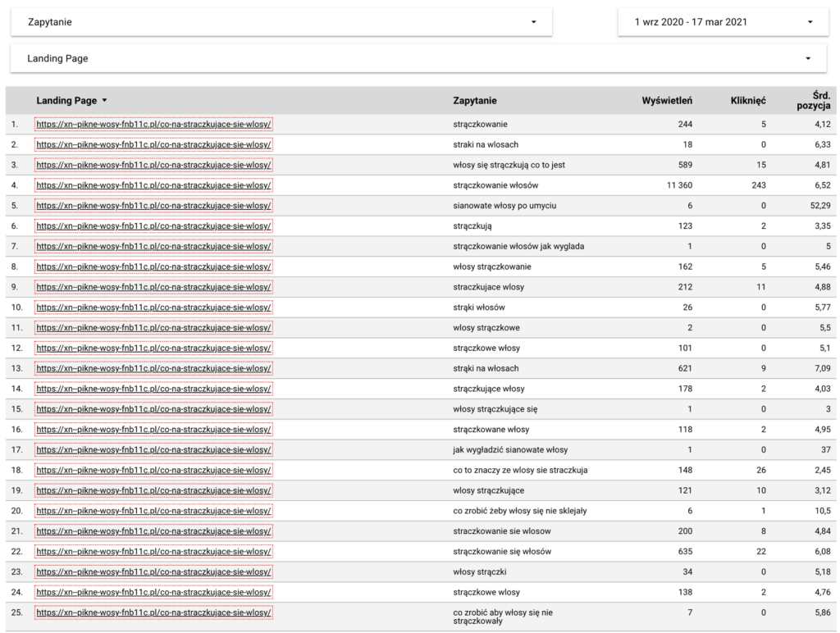Click the Kliknięć column header
This screenshot has height=633, width=840.
(x=747, y=101)
